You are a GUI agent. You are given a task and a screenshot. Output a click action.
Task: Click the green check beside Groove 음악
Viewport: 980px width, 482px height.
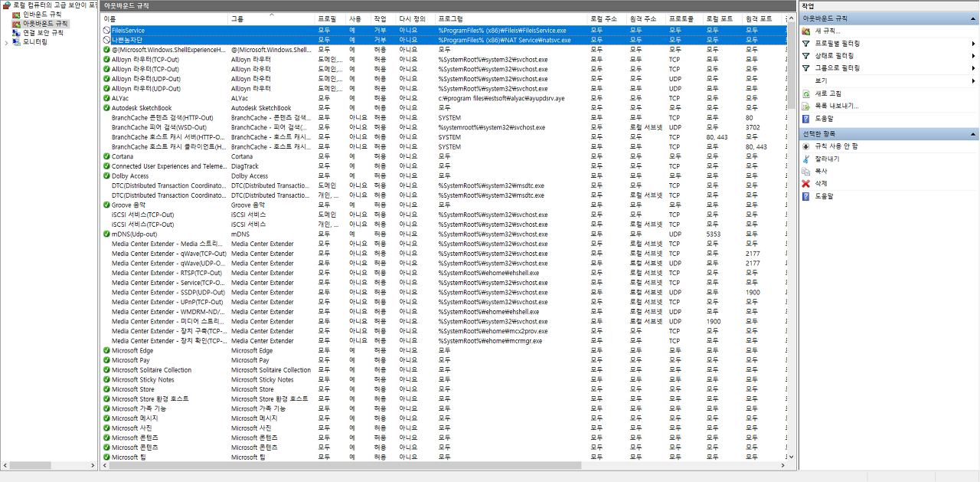tap(106, 205)
